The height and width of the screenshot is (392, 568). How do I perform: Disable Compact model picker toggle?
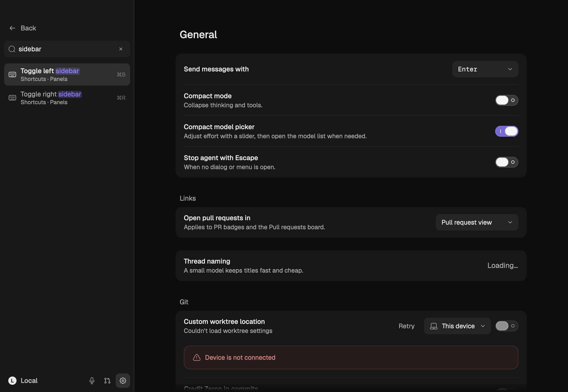coord(507,131)
